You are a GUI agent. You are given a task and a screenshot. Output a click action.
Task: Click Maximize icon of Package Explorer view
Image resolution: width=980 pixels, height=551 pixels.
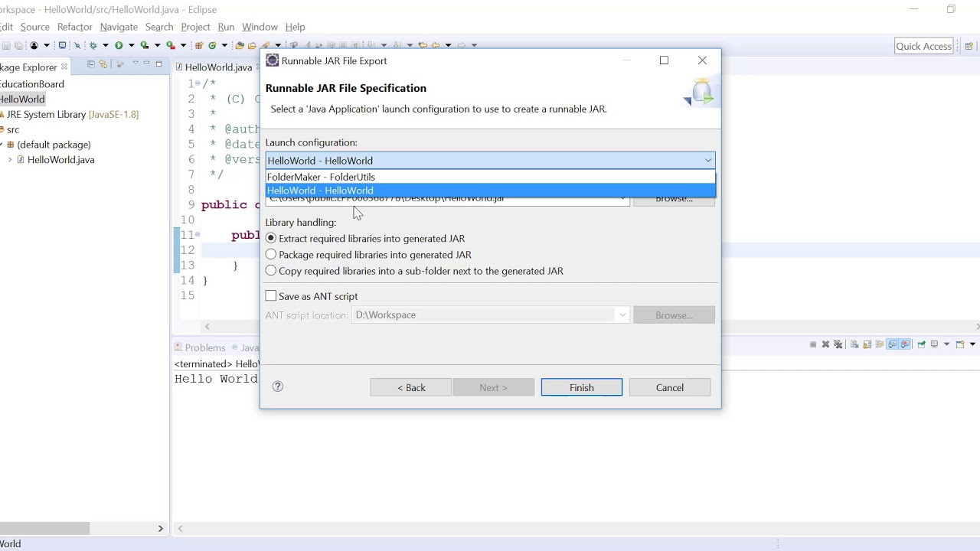coord(158,64)
